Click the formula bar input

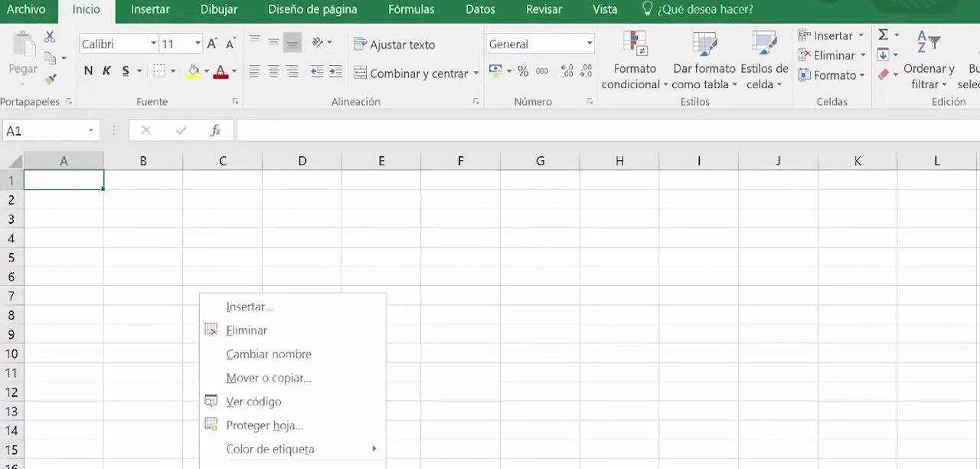tap(608, 131)
